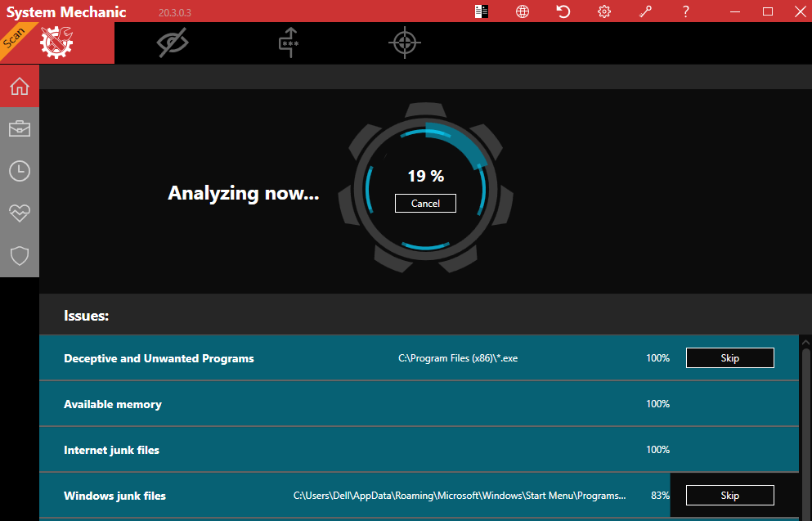This screenshot has width=812, height=521.
Task: Select the System Mechanic gear wrench tab
Action: (x=57, y=43)
